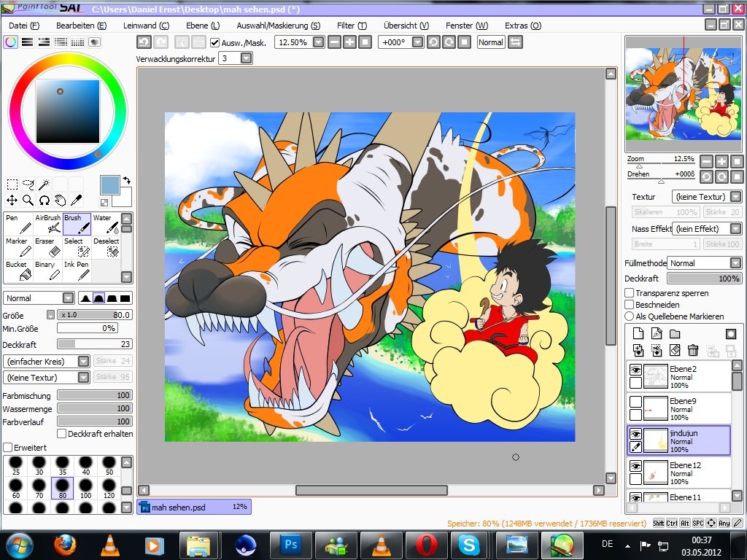Click the Größe brush size slider
The image size is (747, 560).
(x=94, y=315)
